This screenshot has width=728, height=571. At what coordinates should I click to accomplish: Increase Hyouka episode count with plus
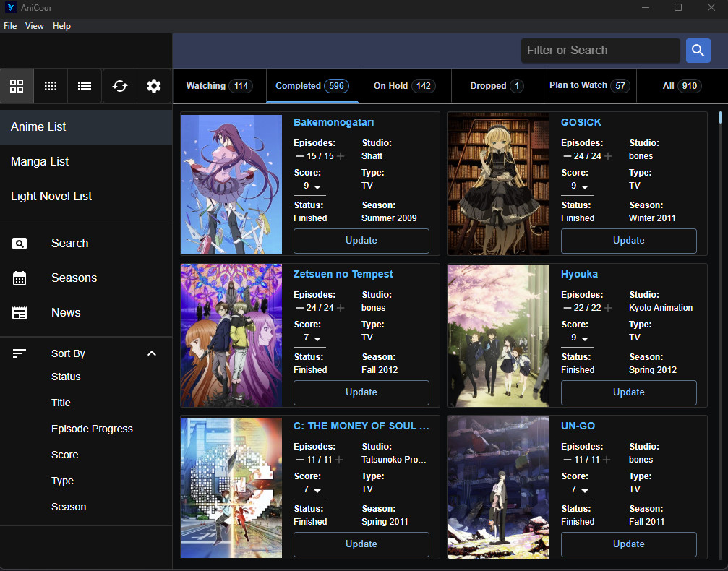(x=608, y=308)
